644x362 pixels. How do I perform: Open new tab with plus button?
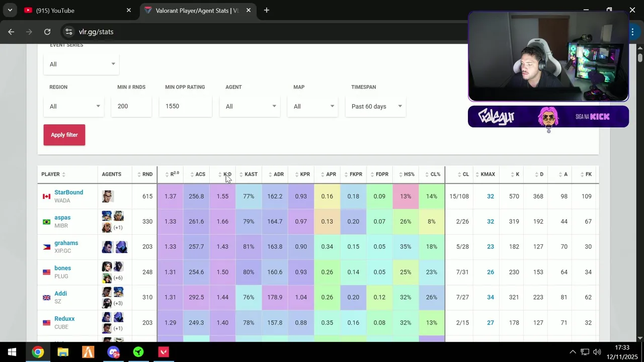(267, 10)
